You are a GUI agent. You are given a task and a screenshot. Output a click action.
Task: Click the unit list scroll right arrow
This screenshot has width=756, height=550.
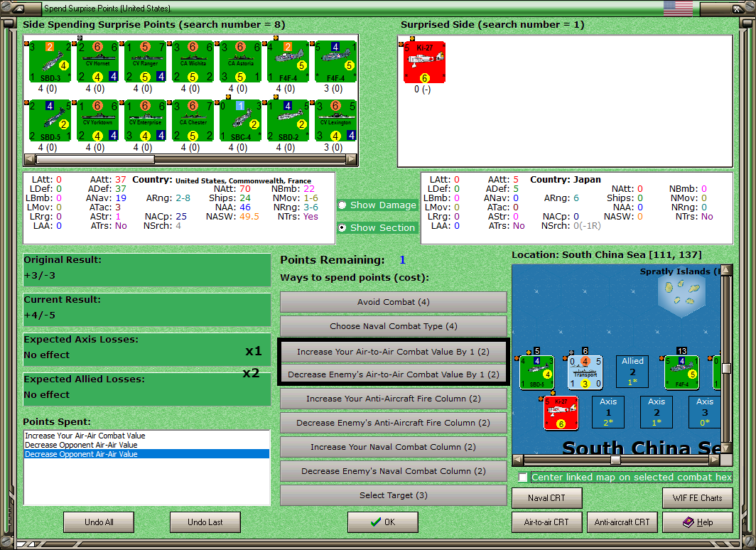(352, 159)
